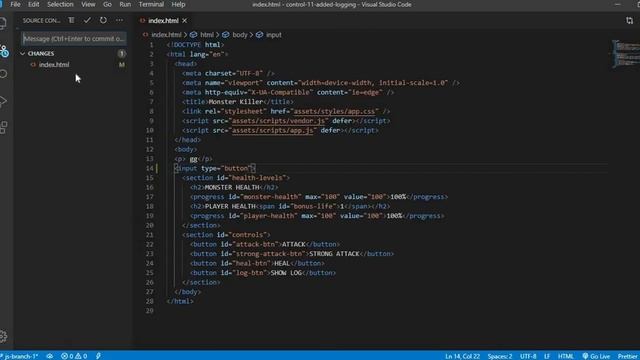Commit changes with the checkmark icon
This screenshot has width=640, height=360.
tap(87, 20)
